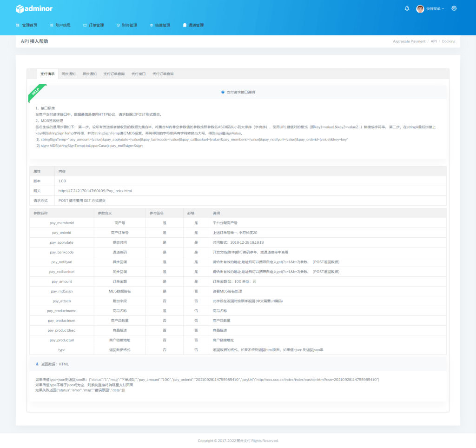This screenshot has width=476, height=448.
Task: Select the 代付接口 tab
Action: [138, 74]
